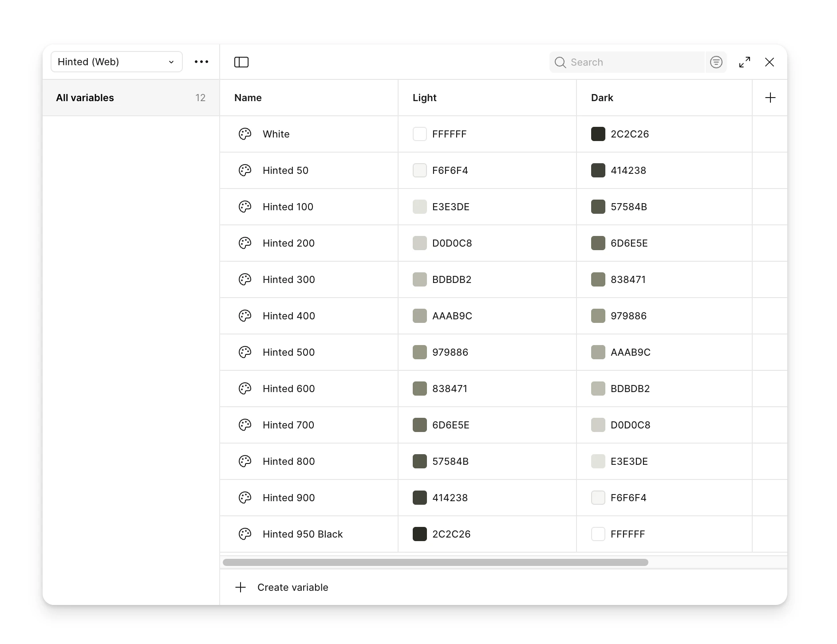
Task: Open Light swatch for Hinted 900
Action: [420, 498]
